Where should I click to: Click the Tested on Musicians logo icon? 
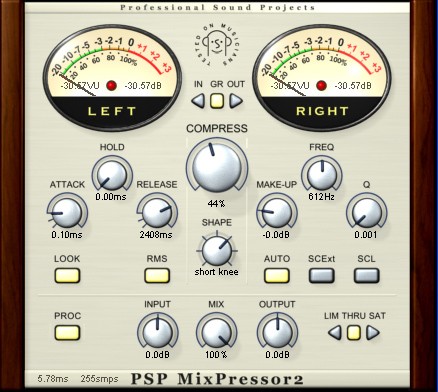(x=217, y=43)
